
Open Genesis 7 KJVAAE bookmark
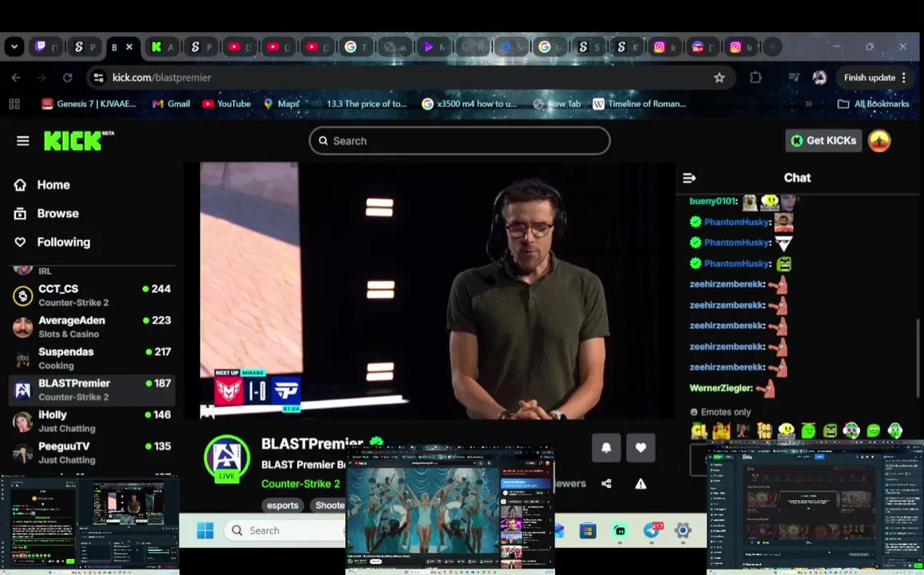tap(89, 105)
